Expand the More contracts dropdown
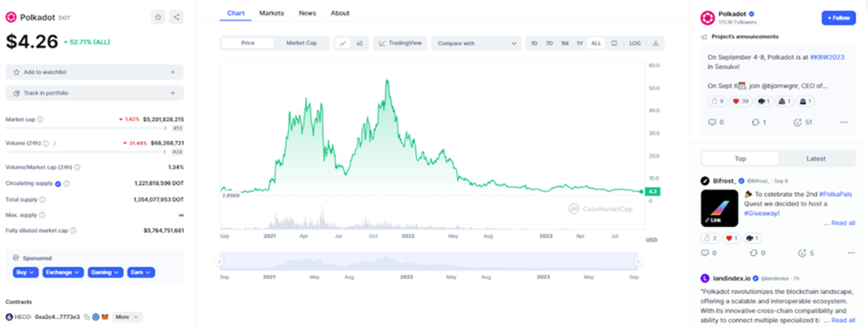This screenshot has height=329, width=868. click(x=127, y=317)
